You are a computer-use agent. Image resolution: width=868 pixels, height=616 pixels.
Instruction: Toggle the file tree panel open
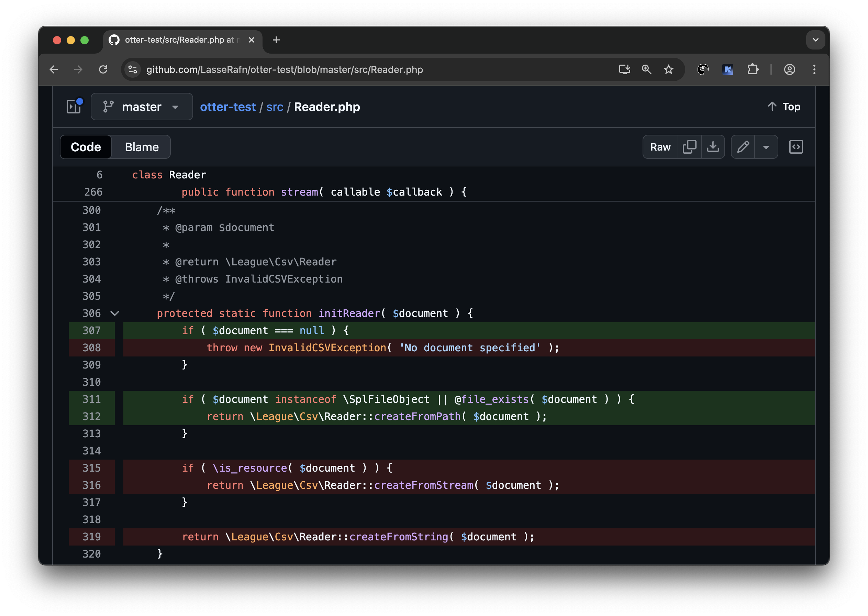[73, 107]
